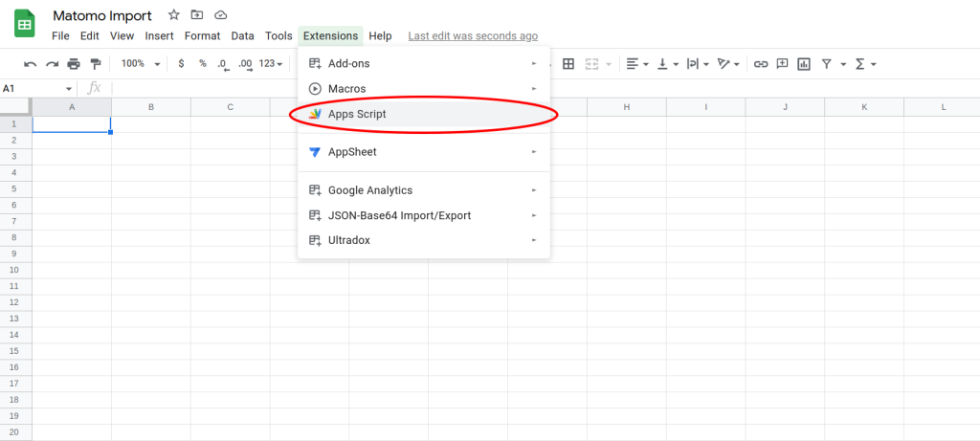This screenshot has height=441, width=980.
Task: Open the horizontal align dropdown
Action: tap(636, 64)
